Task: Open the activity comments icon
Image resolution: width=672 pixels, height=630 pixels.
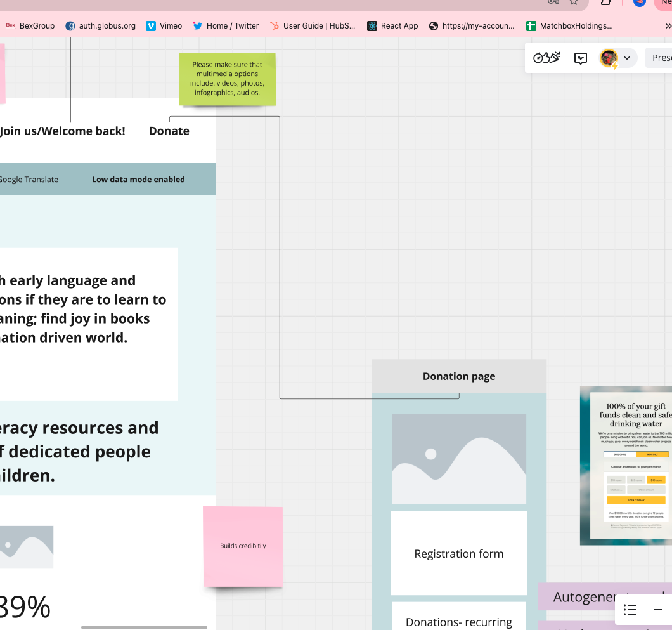Action: (581, 58)
